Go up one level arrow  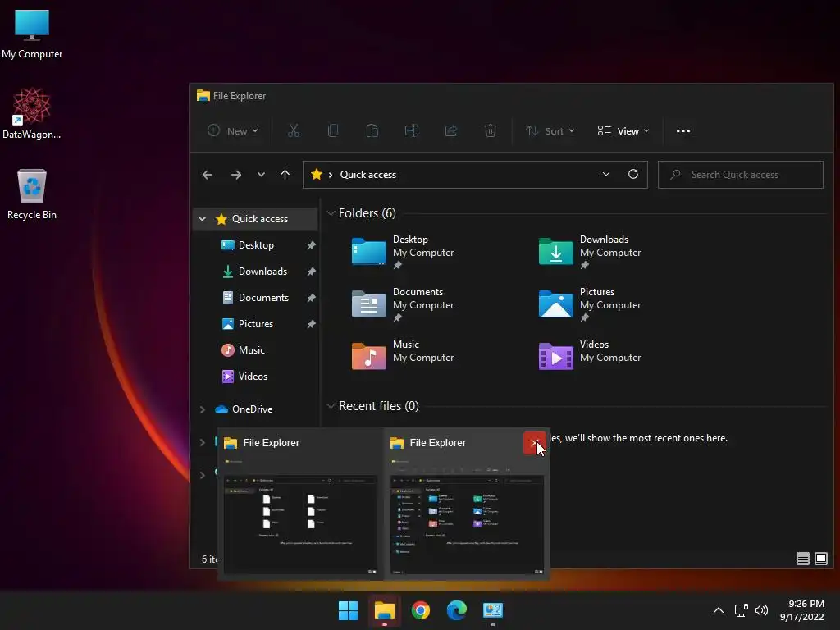(x=285, y=175)
